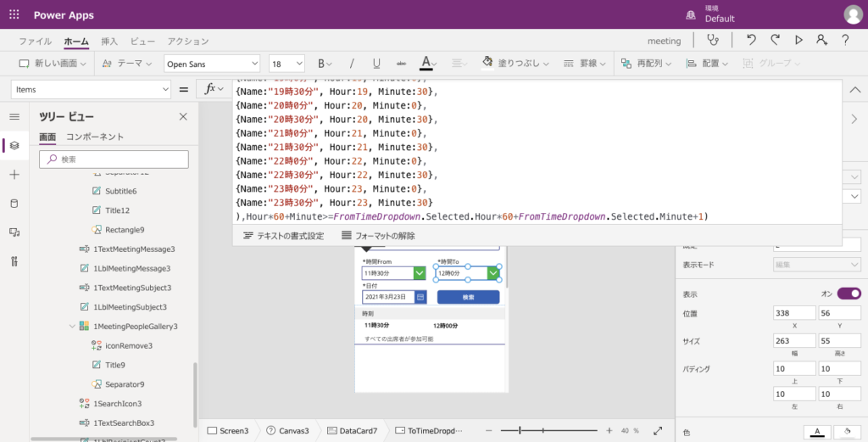This screenshot has height=442, width=868.
Task: Toggle strikethrough text formatting
Action: [401, 64]
